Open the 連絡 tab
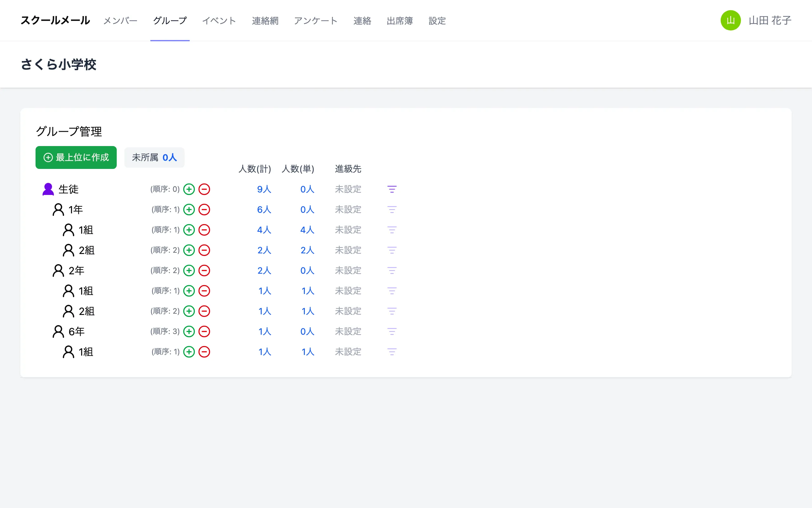 [x=362, y=21]
